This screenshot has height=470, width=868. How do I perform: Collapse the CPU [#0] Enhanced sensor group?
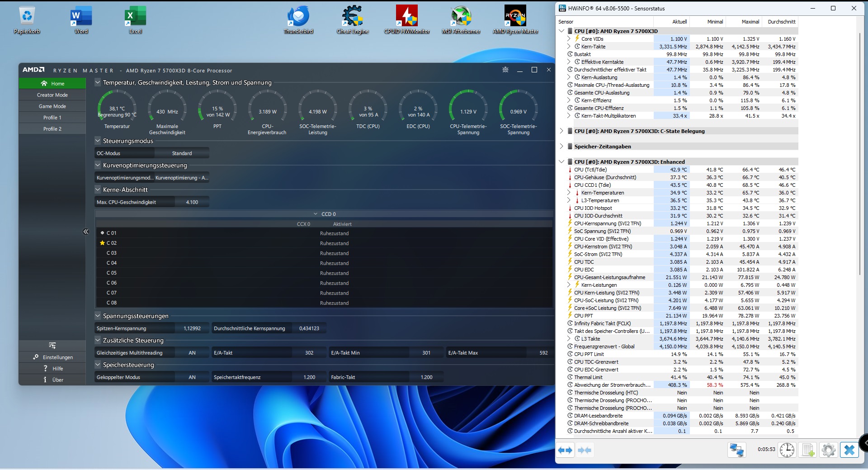(x=561, y=161)
